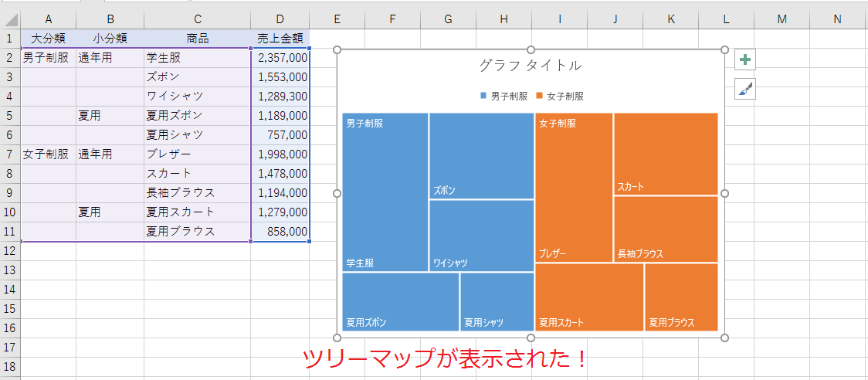Select the chart title グラフ タイトル

[531, 66]
